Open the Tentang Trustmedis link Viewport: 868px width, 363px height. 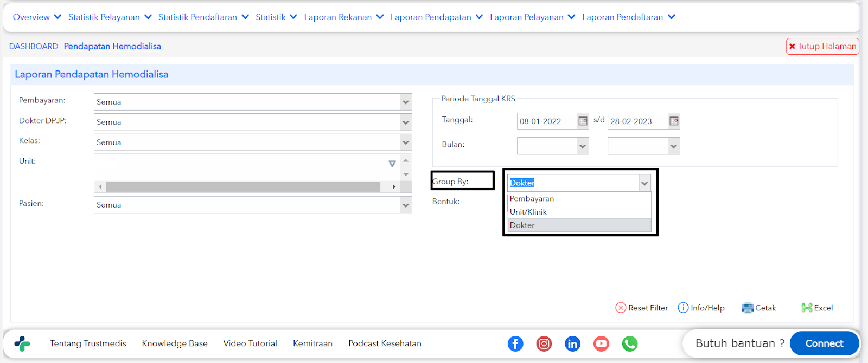[x=88, y=343]
